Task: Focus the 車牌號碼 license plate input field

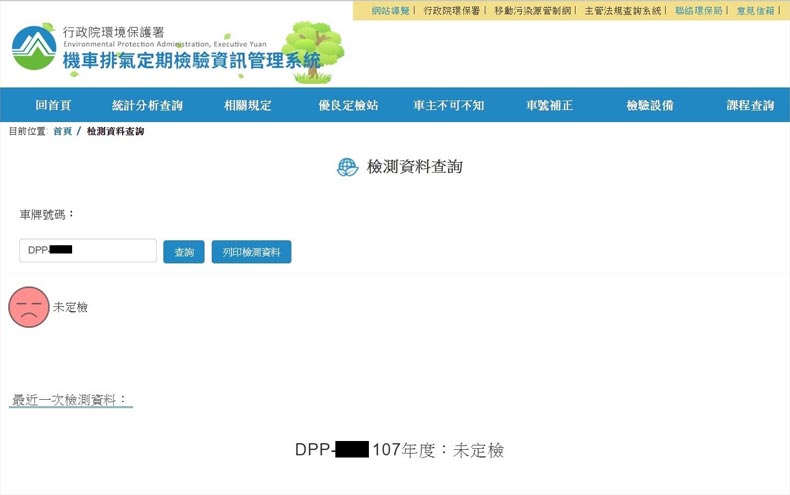Action: 88,251
